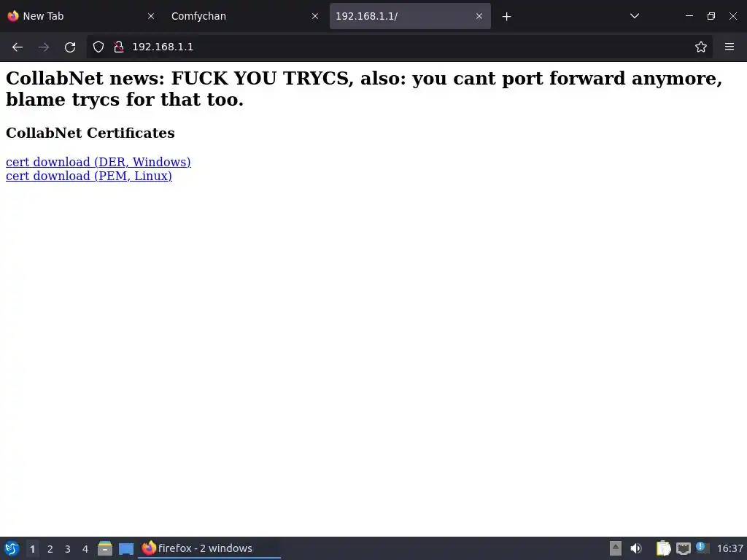Open the clipboard manager tray icon

tap(663, 548)
